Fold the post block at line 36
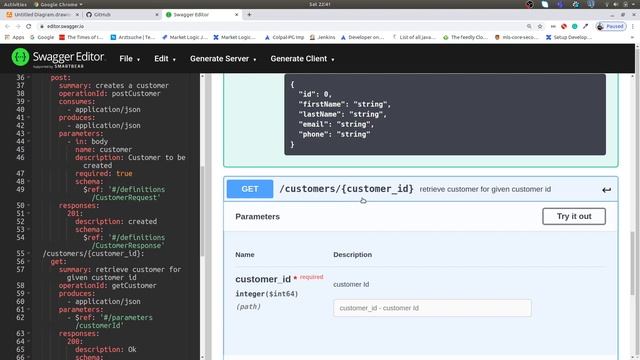Image resolution: width=640 pixels, height=360 pixels. 29,78
